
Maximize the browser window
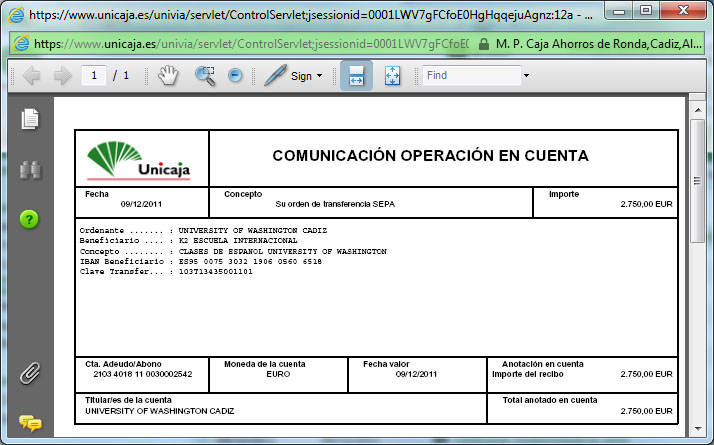click(645, 11)
